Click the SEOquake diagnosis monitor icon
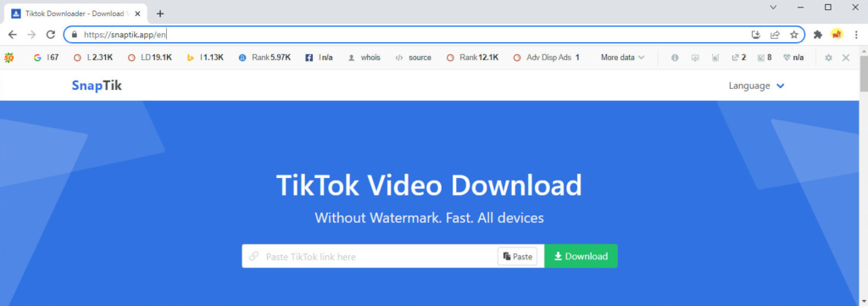Image resolution: width=868 pixels, height=306 pixels. click(x=695, y=57)
